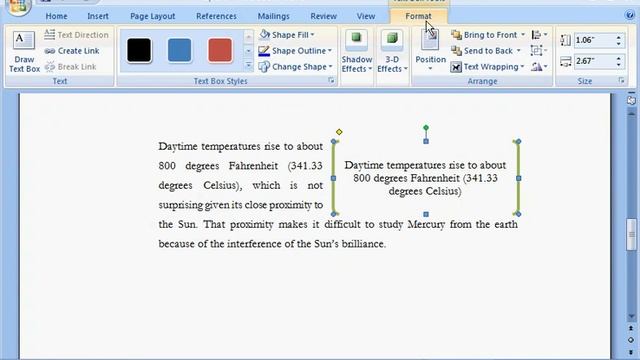
Task: Click the scroll down arrow of document
Action: 631,317
